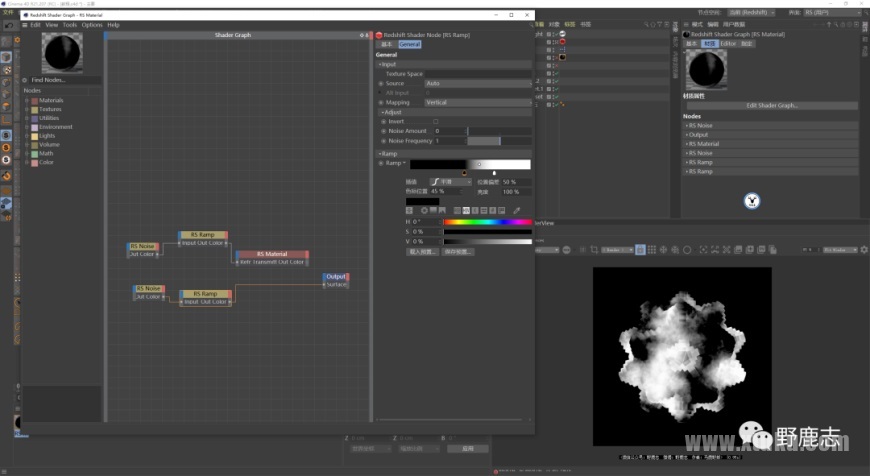870x476 pixels.
Task: Click the Noise Frequency slider bar
Action: pyautogui.click(x=499, y=141)
